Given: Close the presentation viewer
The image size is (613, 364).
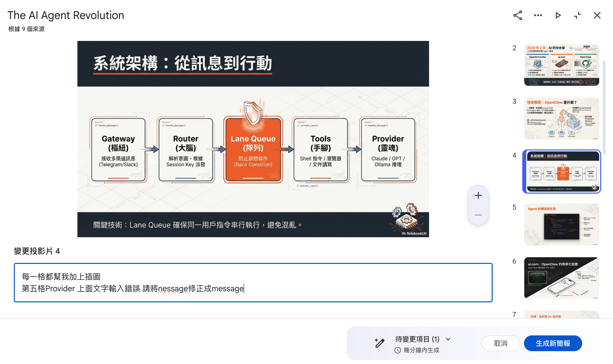Looking at the screenshot, I should pos(597,15).
